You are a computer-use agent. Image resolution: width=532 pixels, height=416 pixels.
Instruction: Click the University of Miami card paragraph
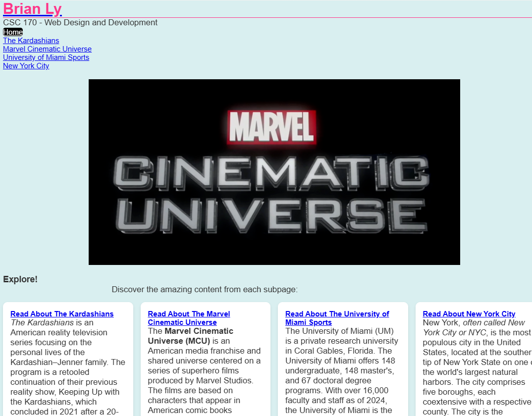click(342, 371)
